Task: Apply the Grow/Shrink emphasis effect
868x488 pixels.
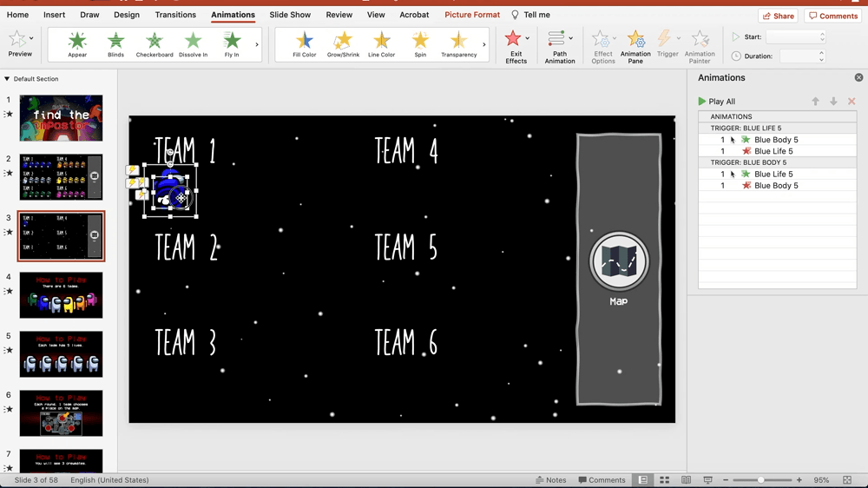Action: click(343, 44)
